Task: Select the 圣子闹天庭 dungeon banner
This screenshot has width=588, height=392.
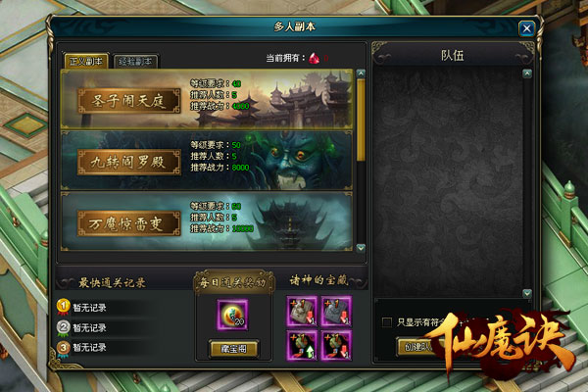Action: tap(207, 99)
